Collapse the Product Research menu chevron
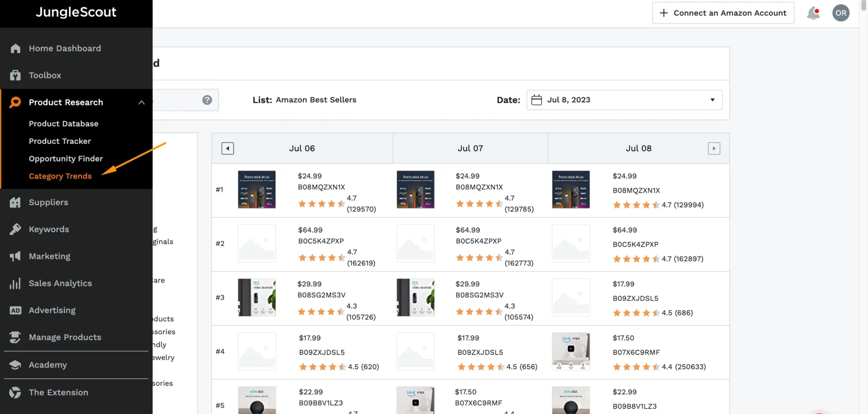This screenshot has width=868, height=414. pyautogui.click(x=142, y=102)
